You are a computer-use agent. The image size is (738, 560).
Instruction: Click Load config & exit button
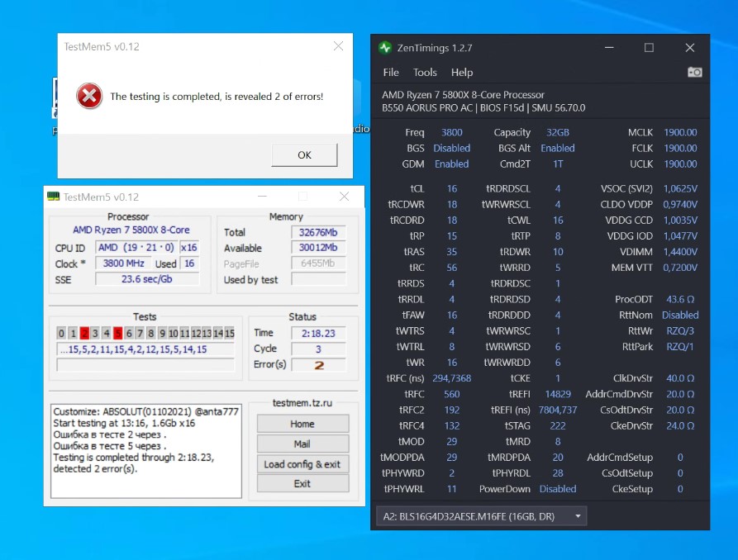[x=302, y=464]
